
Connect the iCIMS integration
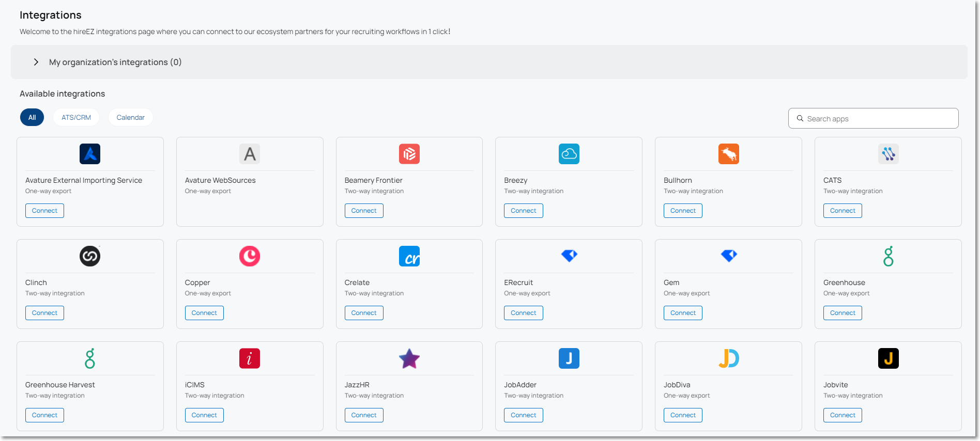[x=204, y=415]
